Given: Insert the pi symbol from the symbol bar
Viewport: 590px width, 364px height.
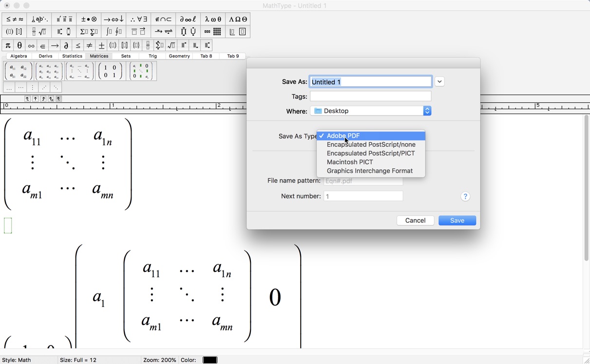Looking at the screenshot, I should tap(7, 45).
